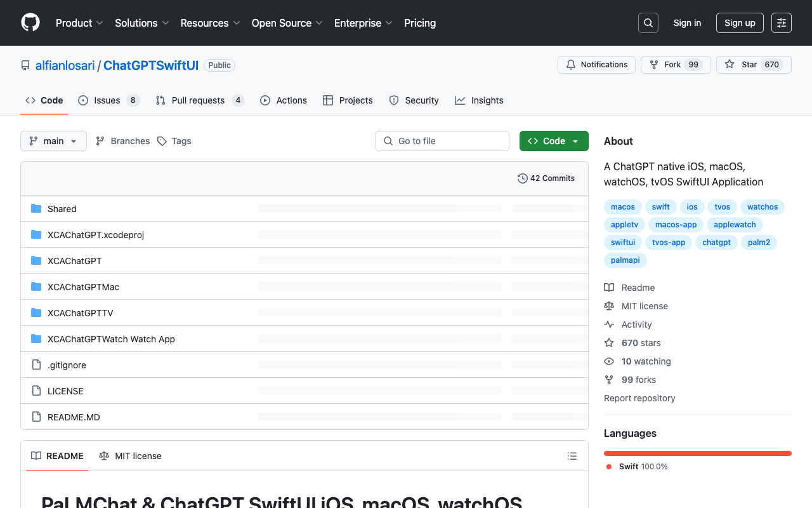Screen dimensions: 812x508
Task: Switch to the Pull requests tab
Action: pyautogui.click(x=199, y=100)
